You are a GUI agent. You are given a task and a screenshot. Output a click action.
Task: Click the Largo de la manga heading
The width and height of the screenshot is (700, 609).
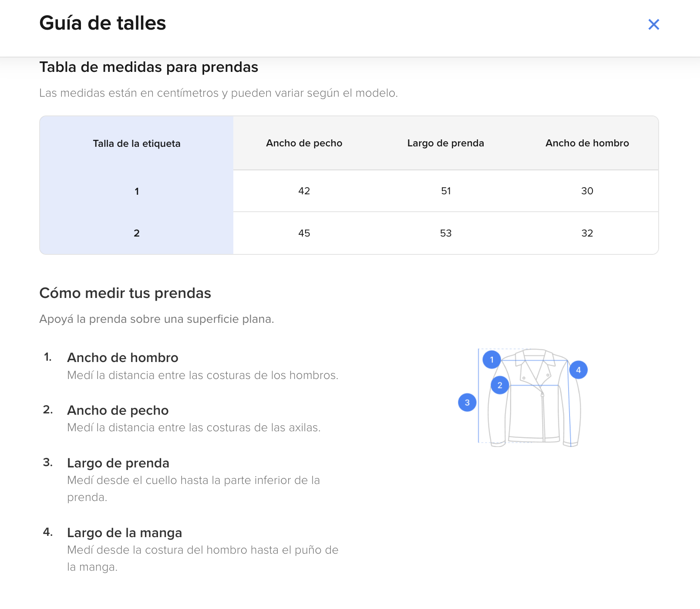pos(125,533)
